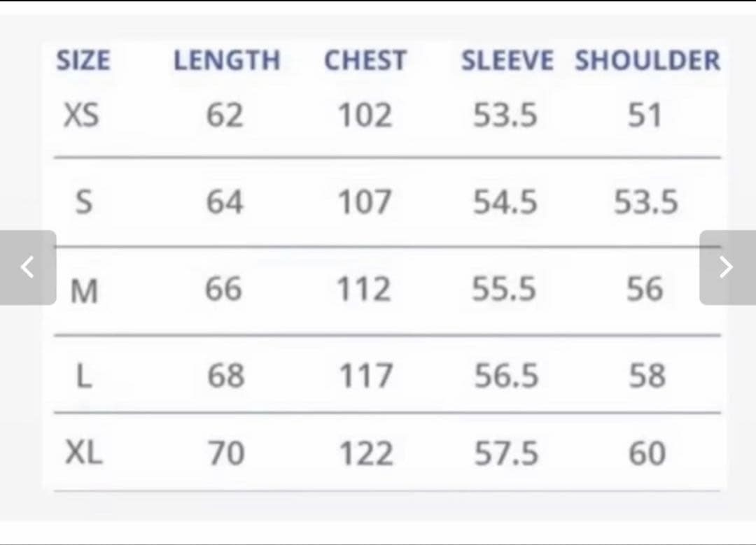Click the SHOULDER column header

coord(647,61)
